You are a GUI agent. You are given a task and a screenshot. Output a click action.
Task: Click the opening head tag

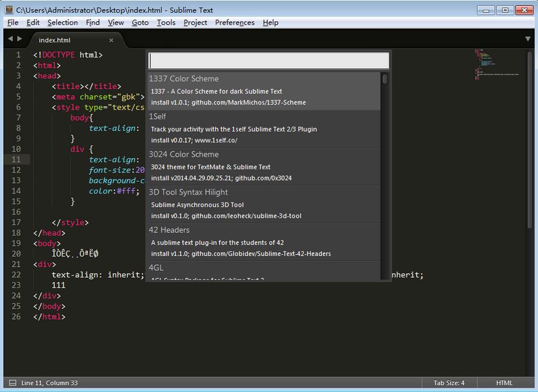coord(47,76)
